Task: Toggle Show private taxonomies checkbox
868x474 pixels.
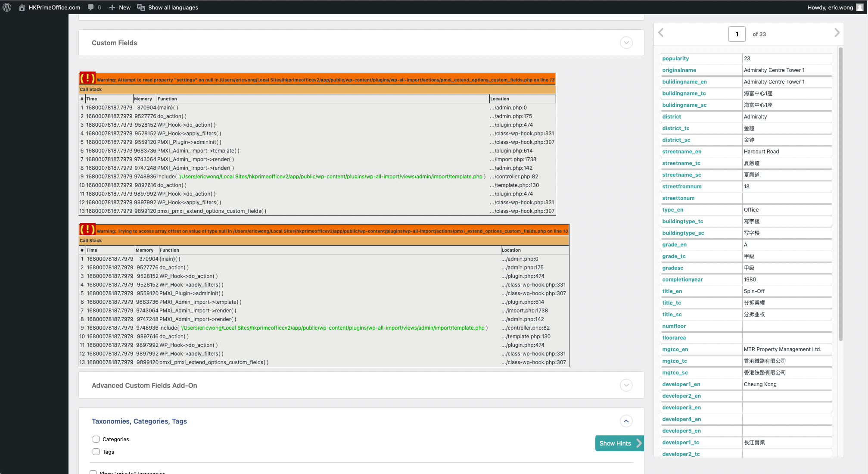Action: pyautogui.click(x=93, y=472)
